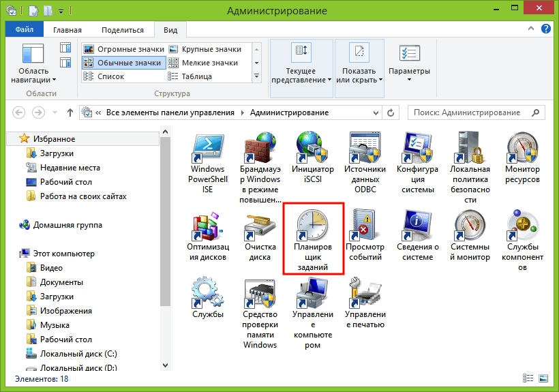
Task: Open Планировщик заданий
Action: (313, 241)
